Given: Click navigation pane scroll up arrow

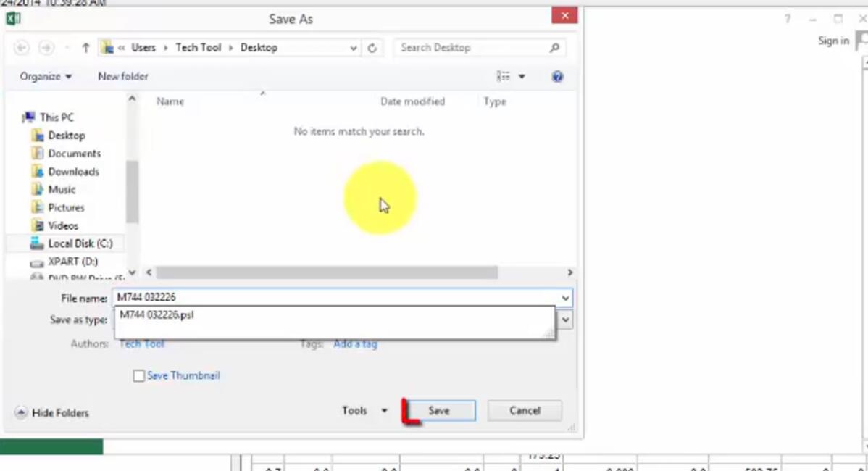Looking at the screenshot, I should [132, 99].
